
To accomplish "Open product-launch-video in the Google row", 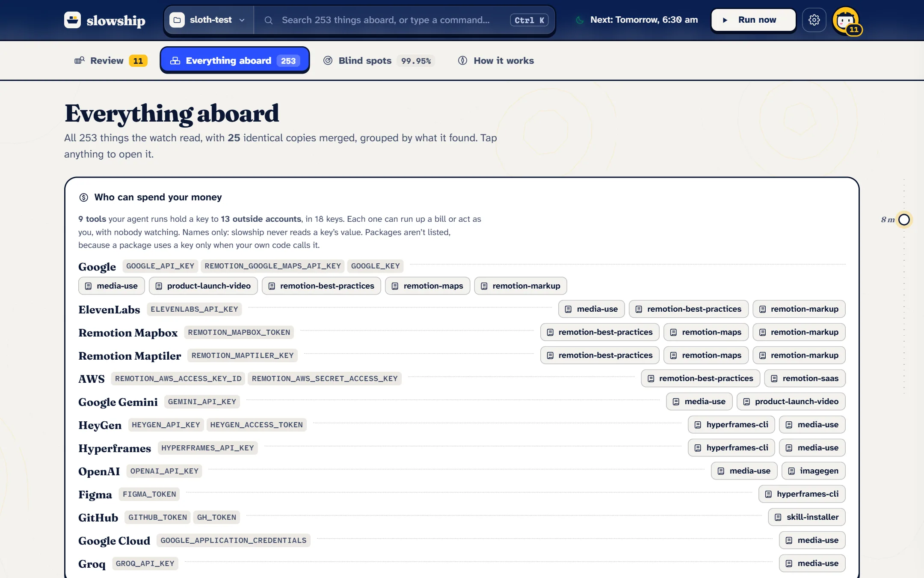I will tap(203, 286).
